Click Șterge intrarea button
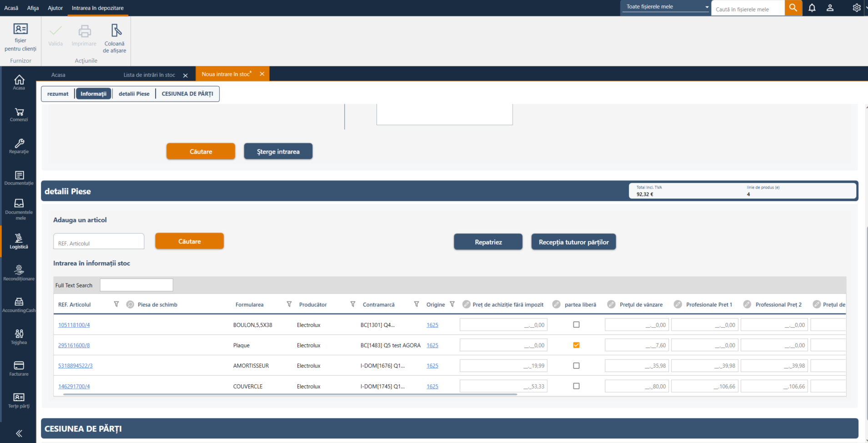This screenshot has height=443, width=868. pyautogui.click(x=278, y=151)
